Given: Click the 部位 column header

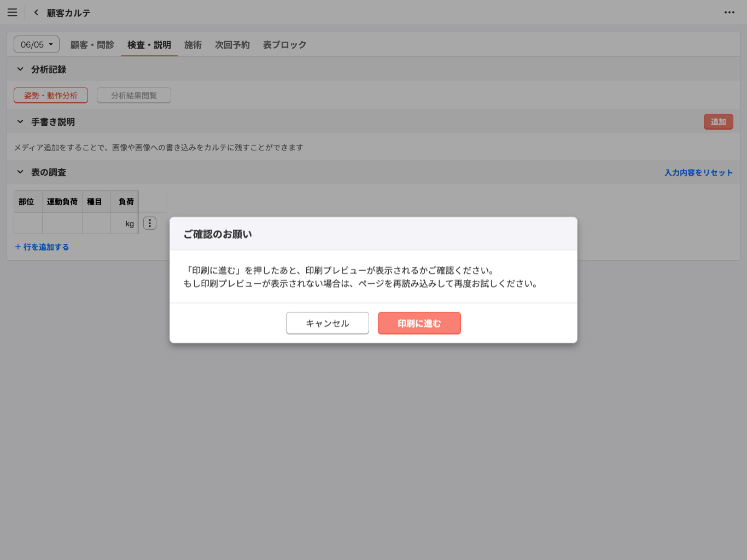Looking at the screenshot, I should click(x=28, y=202).
